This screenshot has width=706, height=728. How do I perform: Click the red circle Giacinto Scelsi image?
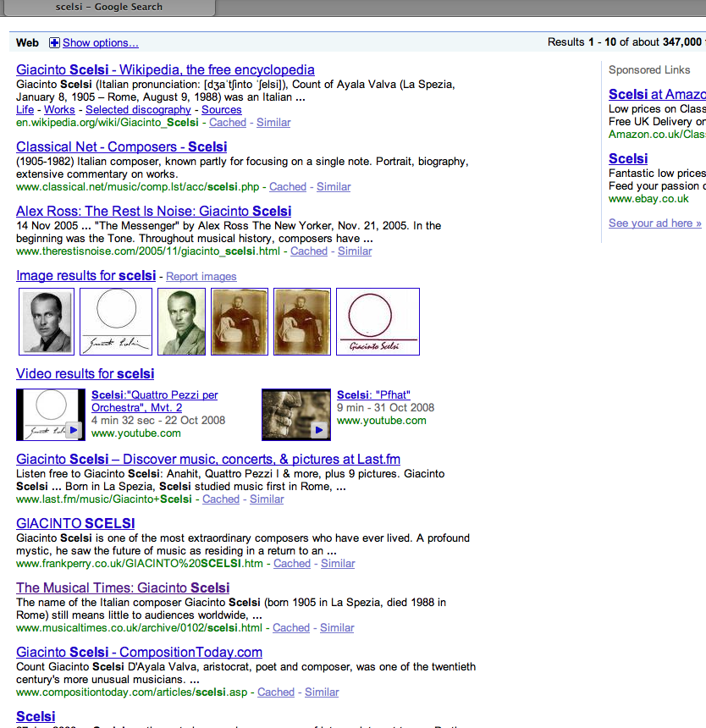click(x=378, y=322)
